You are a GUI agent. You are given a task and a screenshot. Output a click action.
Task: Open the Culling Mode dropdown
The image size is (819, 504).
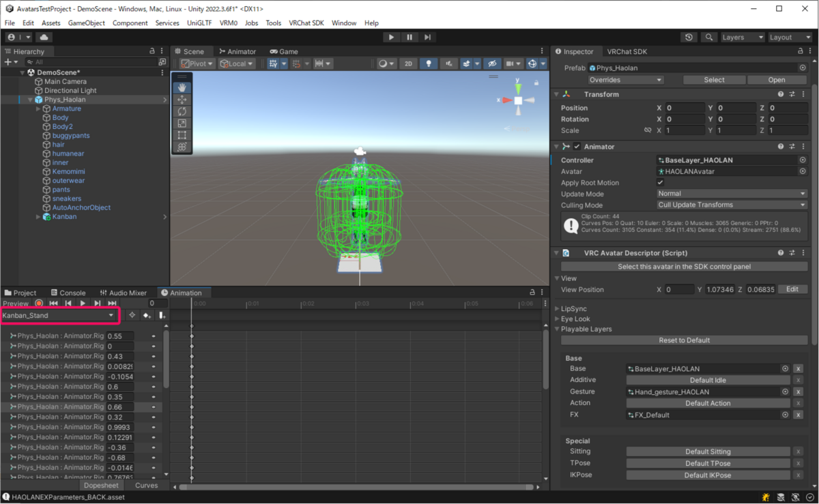pyautogui.click(x=732, y=205)
